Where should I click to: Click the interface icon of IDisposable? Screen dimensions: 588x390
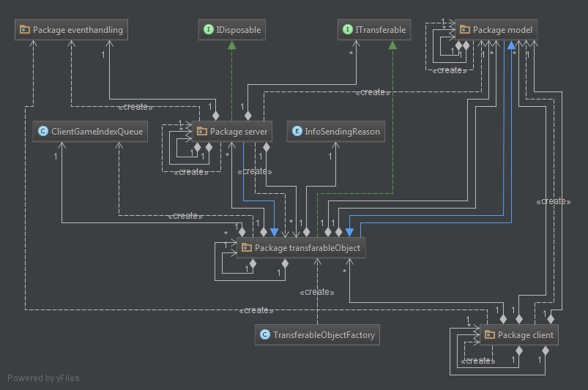tap(208, 29)
